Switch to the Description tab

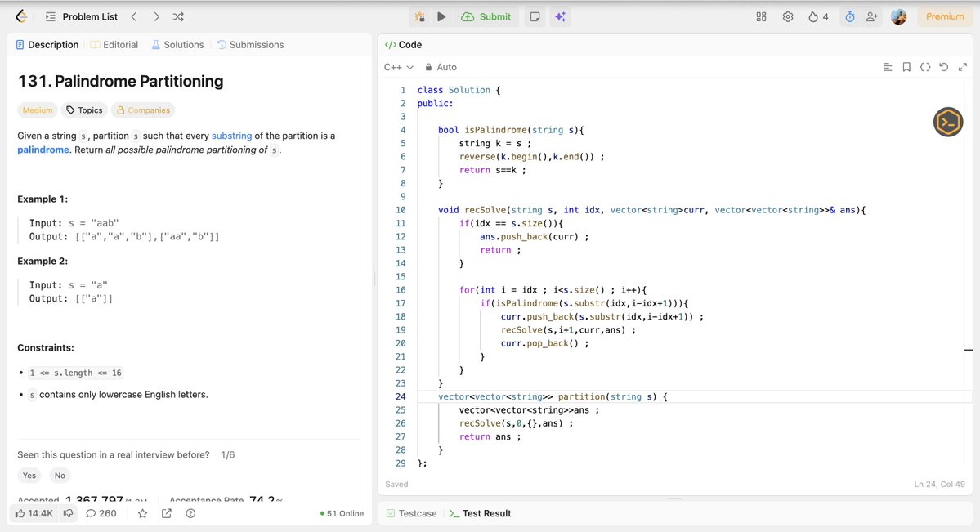tap(47, 44)
